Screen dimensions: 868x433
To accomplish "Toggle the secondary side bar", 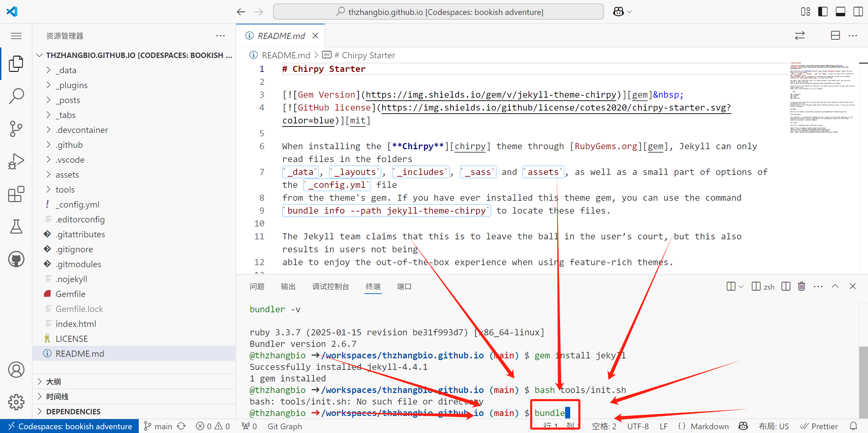I will click(x=858, y=12).
